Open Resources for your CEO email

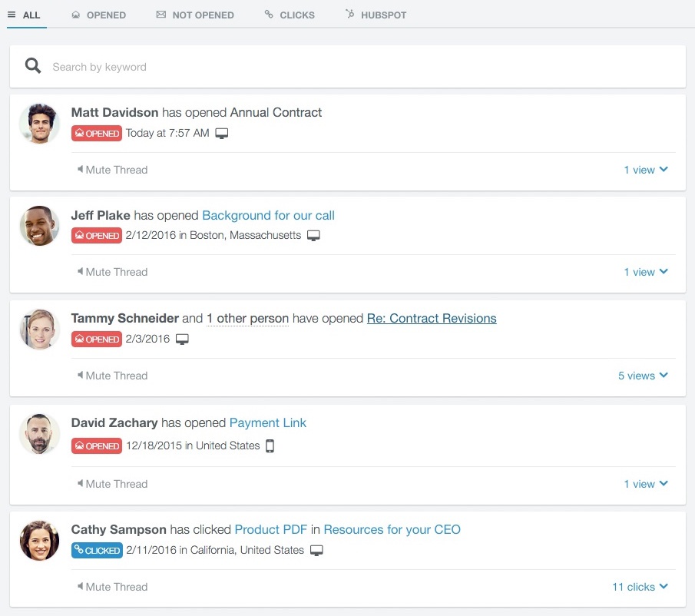(x=392, y=529)
